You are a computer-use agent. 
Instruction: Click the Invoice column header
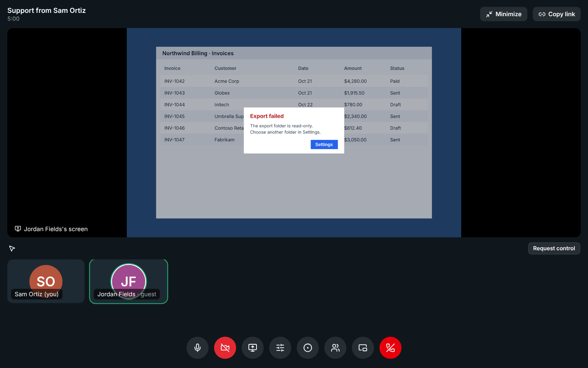(x=172, y=68)
